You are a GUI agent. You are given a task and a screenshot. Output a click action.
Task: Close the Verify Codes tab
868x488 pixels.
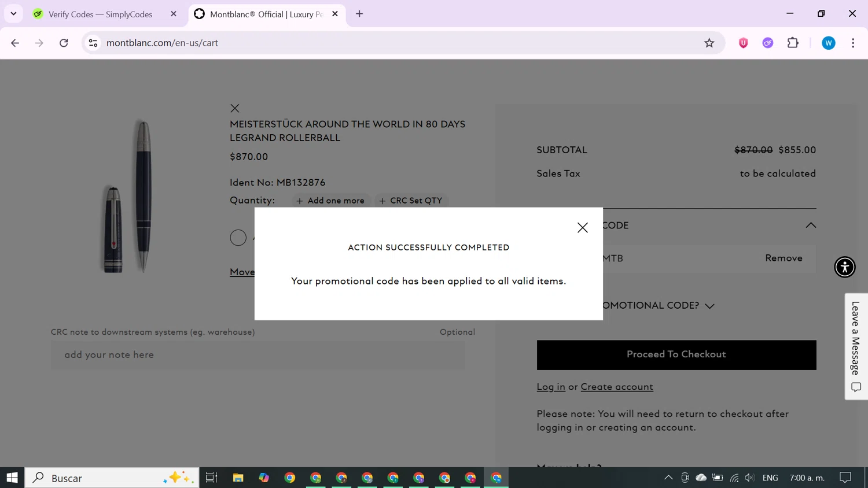click(174, 14)
